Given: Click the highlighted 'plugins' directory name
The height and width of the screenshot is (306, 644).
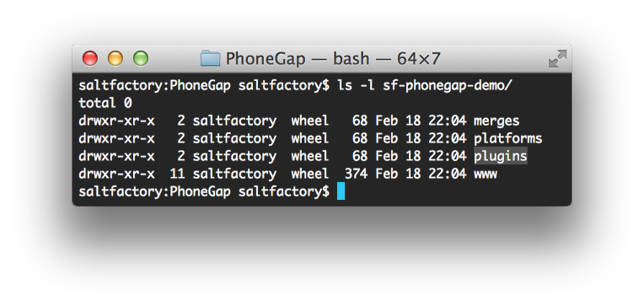Looking at the screenshot, I should click(x=500, y=156).
